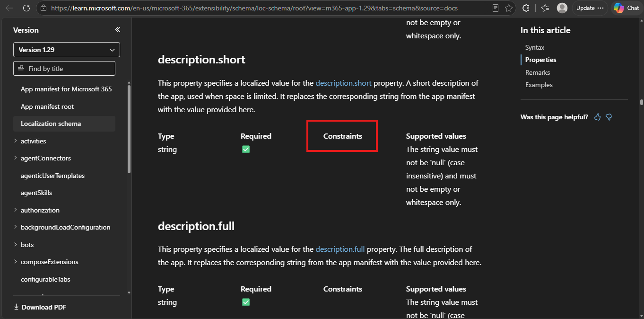This screenshot has width=644, height=319.
Task: Open the description.short property link
Action: 344,83
